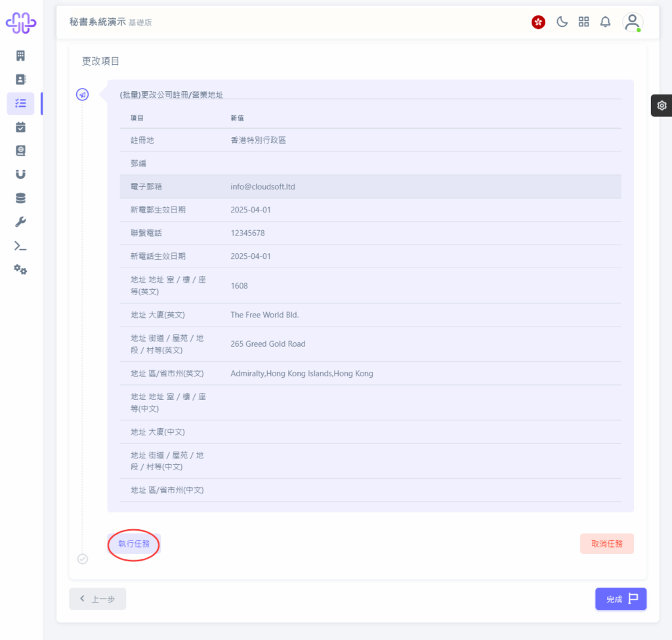
Task: Select the task list sidebar icon
Action: pyautogui.click(x=20, y=103)
